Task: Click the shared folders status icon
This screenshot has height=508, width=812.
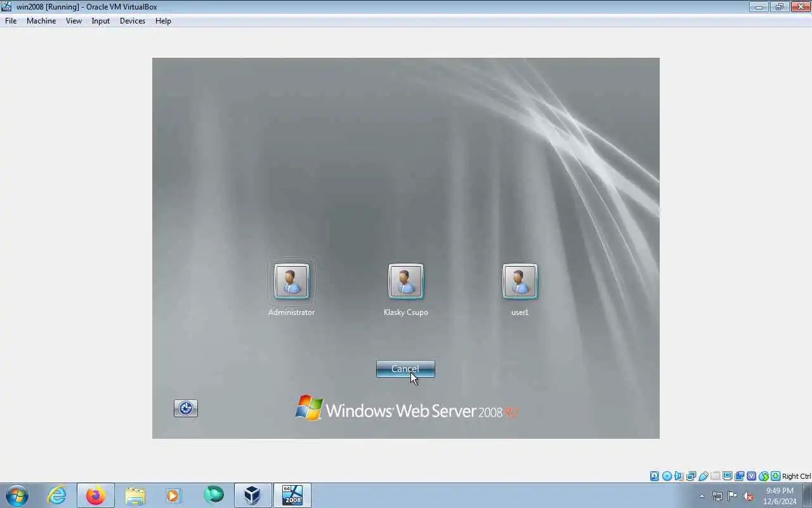Action: click(716, 476)
